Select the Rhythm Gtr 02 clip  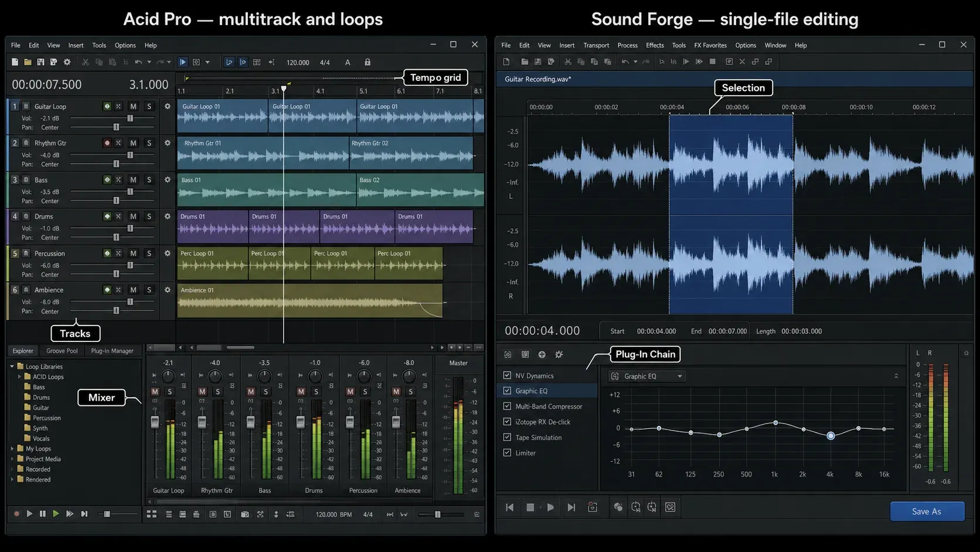point(411,153)
